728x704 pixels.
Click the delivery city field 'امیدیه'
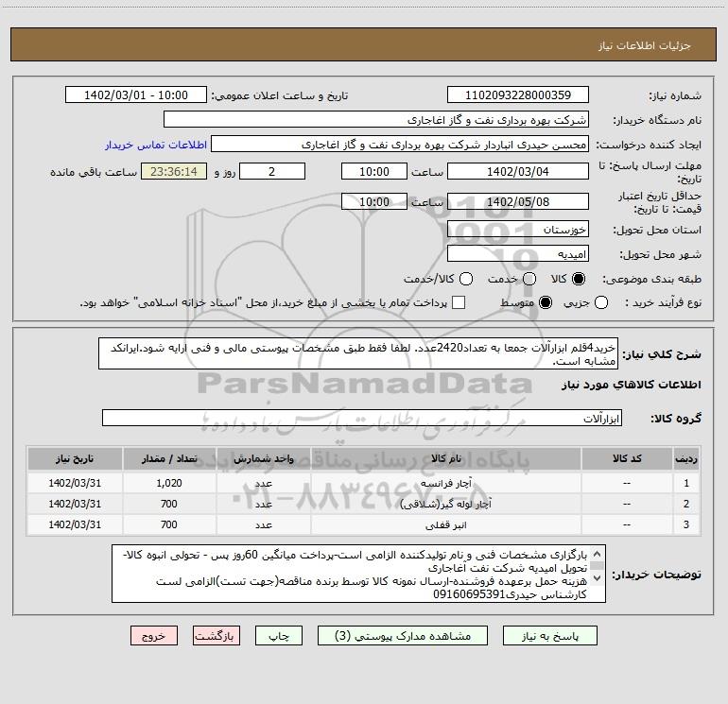[518, 253]
